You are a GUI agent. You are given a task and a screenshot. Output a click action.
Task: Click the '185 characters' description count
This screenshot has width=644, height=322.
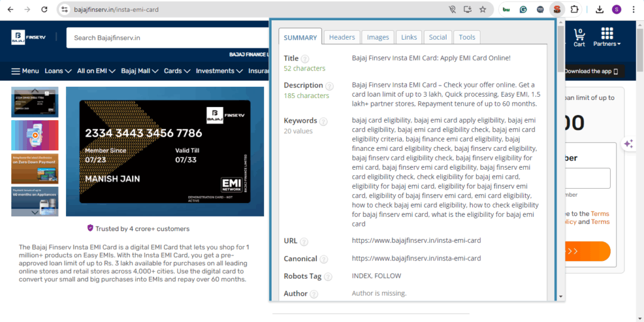[x=306, y=96]
